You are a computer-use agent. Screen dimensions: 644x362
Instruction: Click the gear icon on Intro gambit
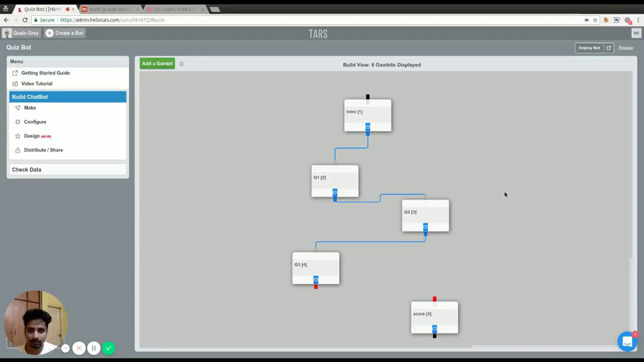tap(368, 127)
